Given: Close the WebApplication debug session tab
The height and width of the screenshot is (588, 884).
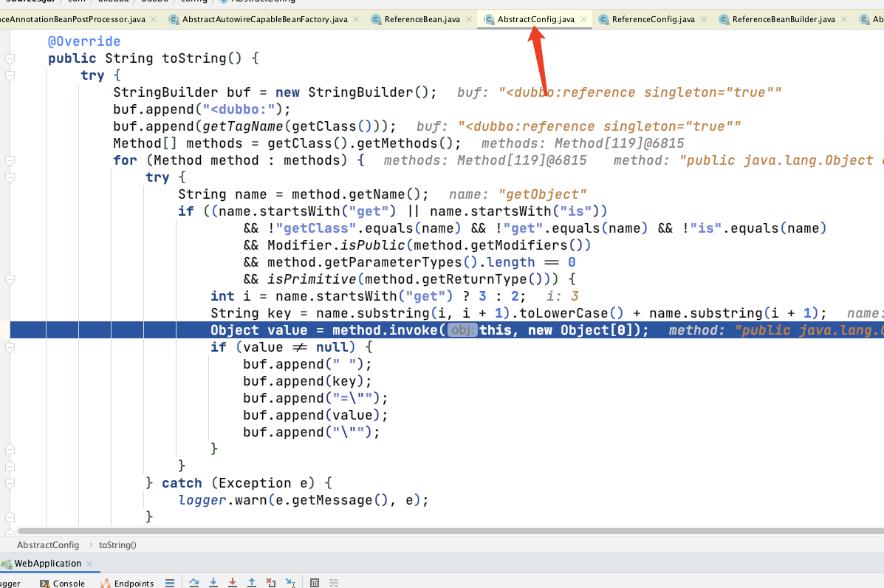Looking at the screenshot, I should 89,564.
